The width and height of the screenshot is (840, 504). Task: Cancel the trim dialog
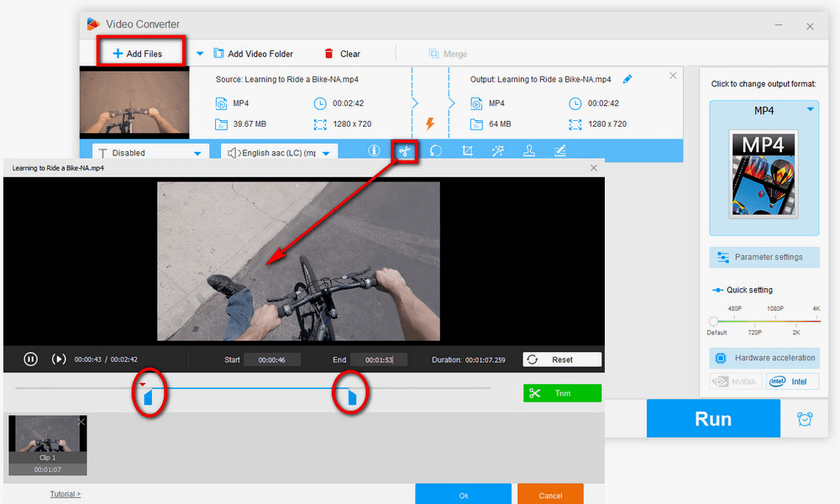point(550,495)
